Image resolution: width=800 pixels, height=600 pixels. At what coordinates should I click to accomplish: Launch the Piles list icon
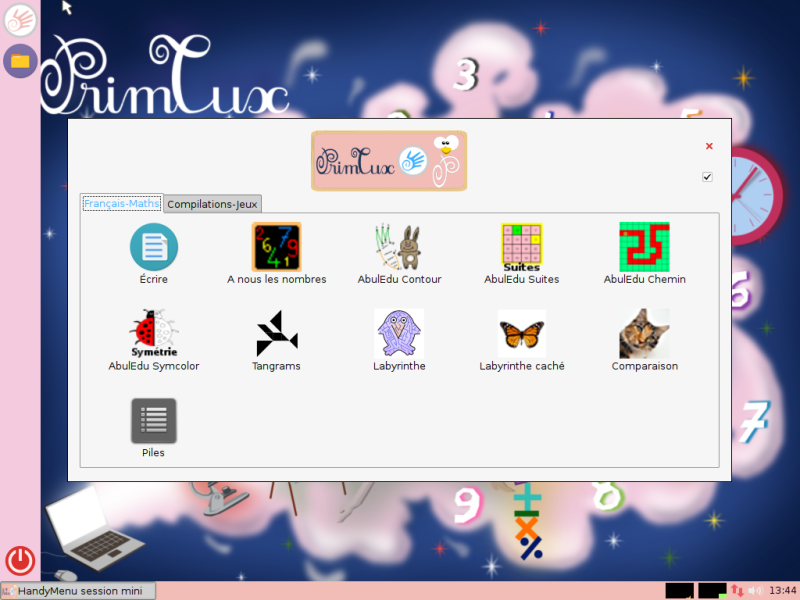(154, 420)
